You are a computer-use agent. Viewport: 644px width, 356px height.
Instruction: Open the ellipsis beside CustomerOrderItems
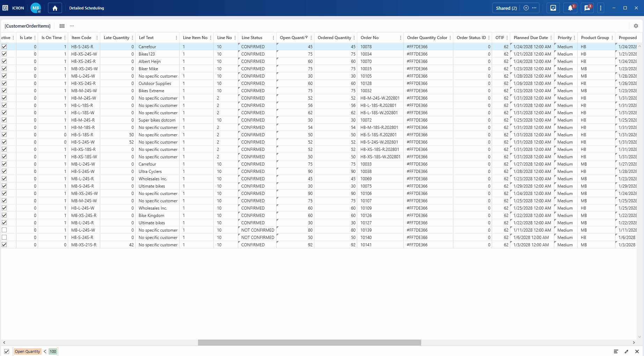point(72,26)
